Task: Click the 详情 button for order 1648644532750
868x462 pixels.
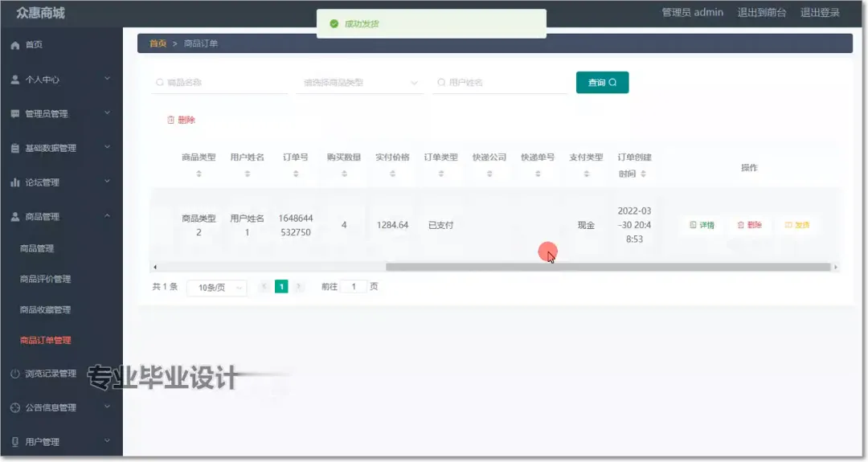Action: pos(702,225)
